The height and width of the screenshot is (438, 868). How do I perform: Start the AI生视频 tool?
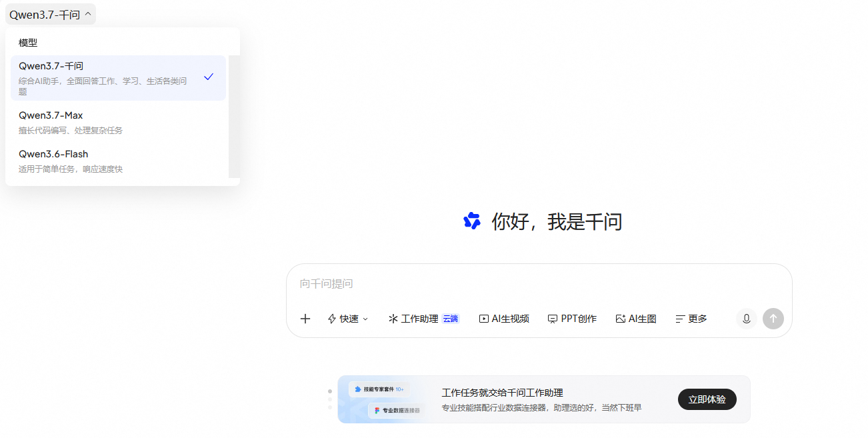click(x=504, y=319)
